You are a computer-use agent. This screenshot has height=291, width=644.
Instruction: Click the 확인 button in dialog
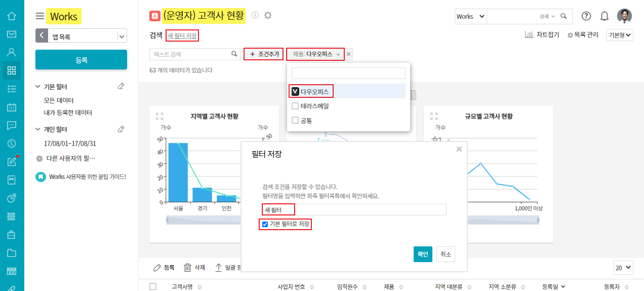(422, 254)
